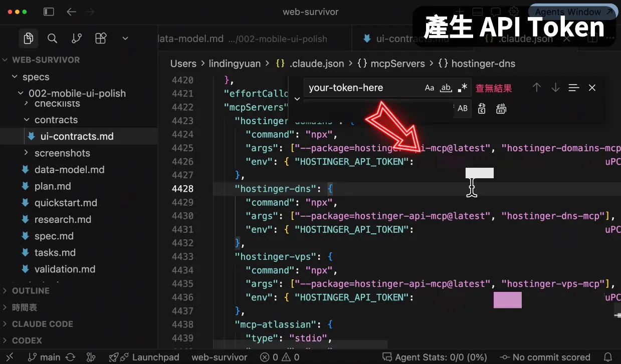
Task: Click the Replace single match icon
Action: tap(482, 108)
